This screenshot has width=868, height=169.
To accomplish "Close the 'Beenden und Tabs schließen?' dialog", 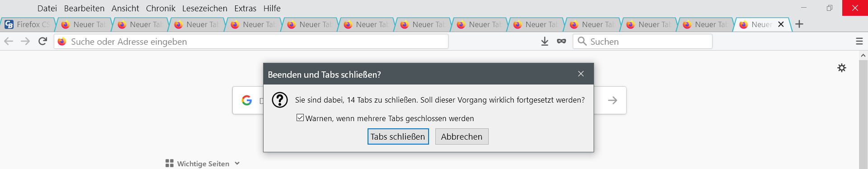I will [x=581, y=74].
